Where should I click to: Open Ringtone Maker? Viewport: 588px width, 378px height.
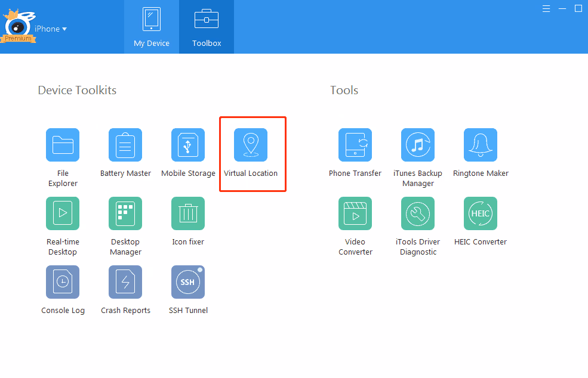481,145
